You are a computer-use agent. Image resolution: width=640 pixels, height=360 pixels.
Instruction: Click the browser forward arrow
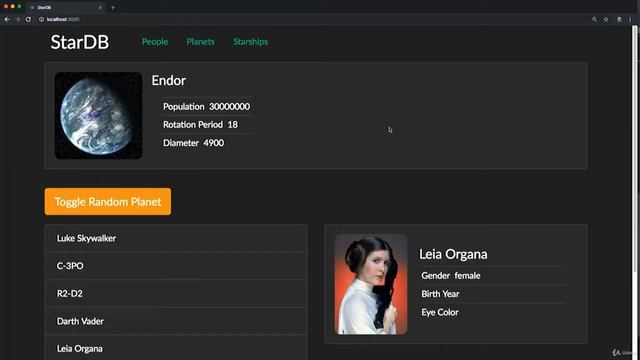point(18,19)
